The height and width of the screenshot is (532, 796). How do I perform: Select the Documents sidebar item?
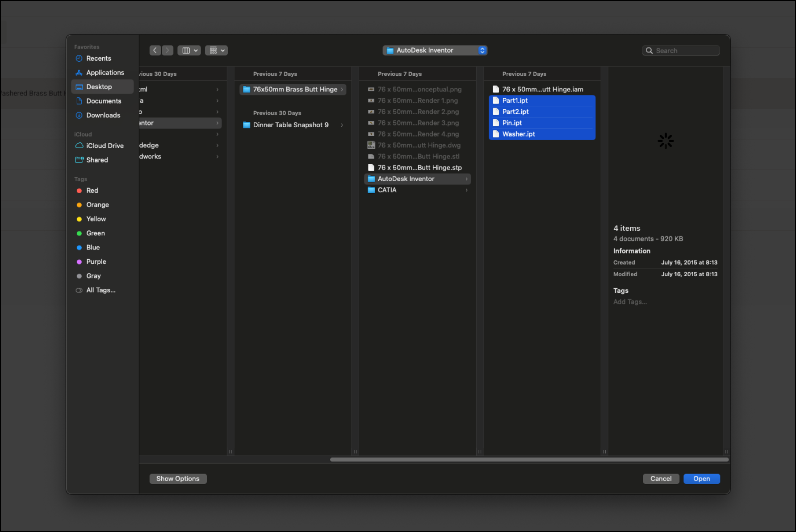(x=104, y=101)
